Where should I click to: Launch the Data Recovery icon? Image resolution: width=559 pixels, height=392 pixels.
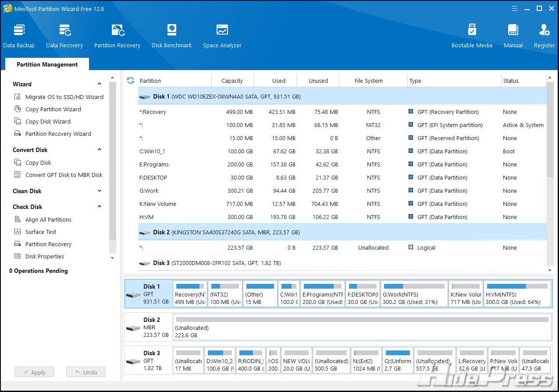[x=64, y=35]
